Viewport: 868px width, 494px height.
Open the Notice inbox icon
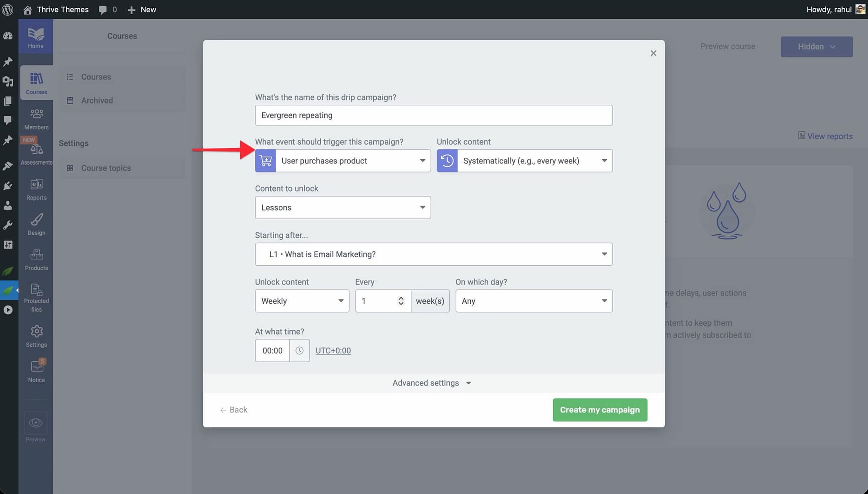point(36,370)
